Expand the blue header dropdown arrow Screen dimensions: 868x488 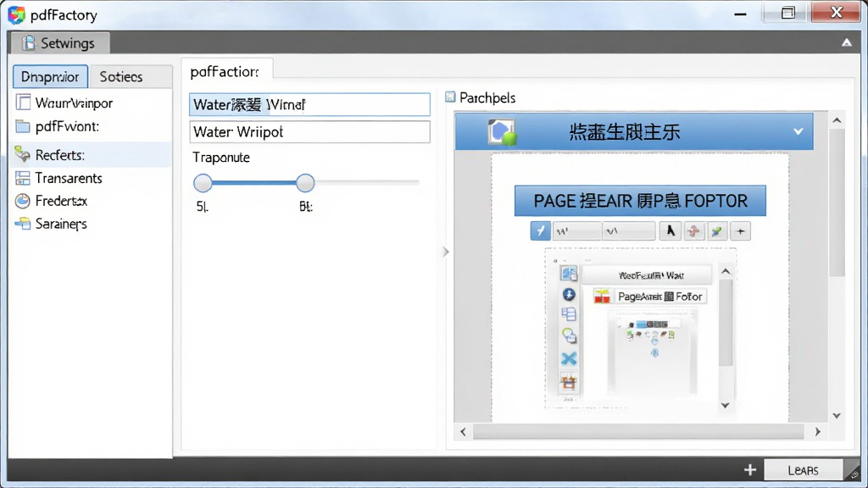798,131
